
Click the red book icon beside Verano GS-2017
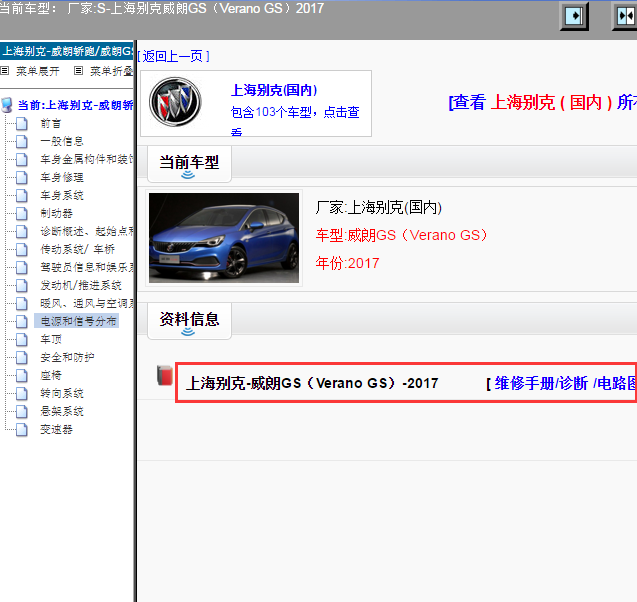pos(165,375)
